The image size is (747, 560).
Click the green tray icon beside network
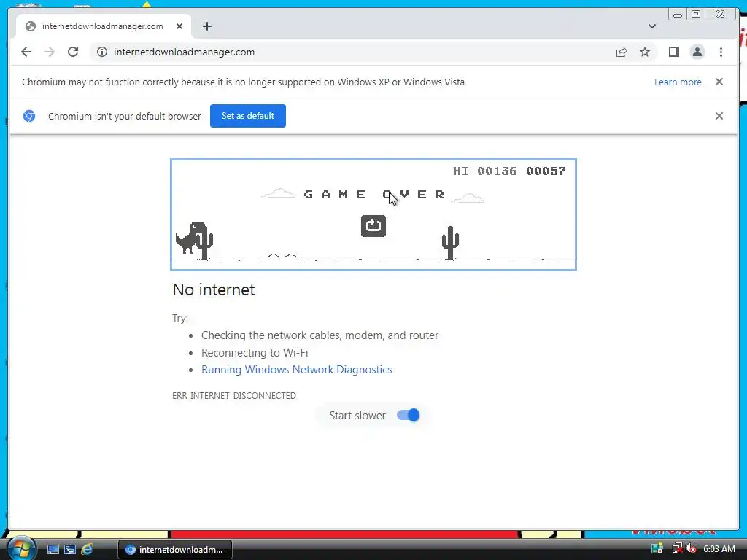[657, 548]
